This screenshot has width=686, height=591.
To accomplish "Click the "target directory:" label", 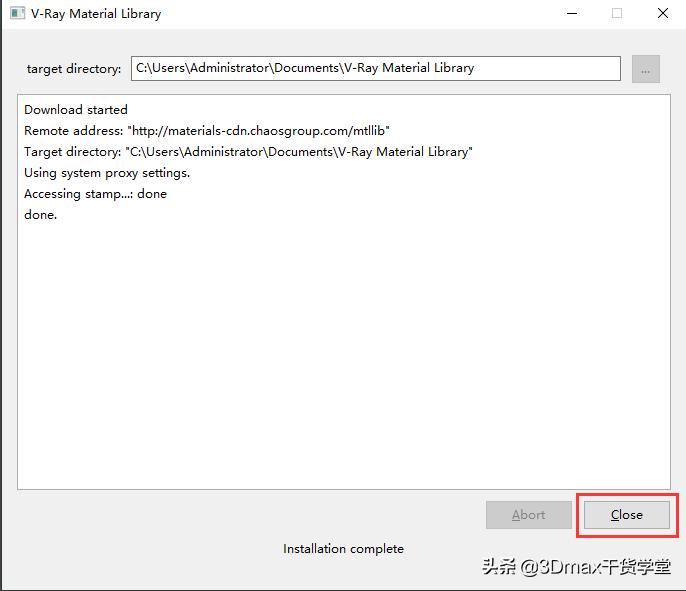I will pyautogui.click(x=74, y=69).
